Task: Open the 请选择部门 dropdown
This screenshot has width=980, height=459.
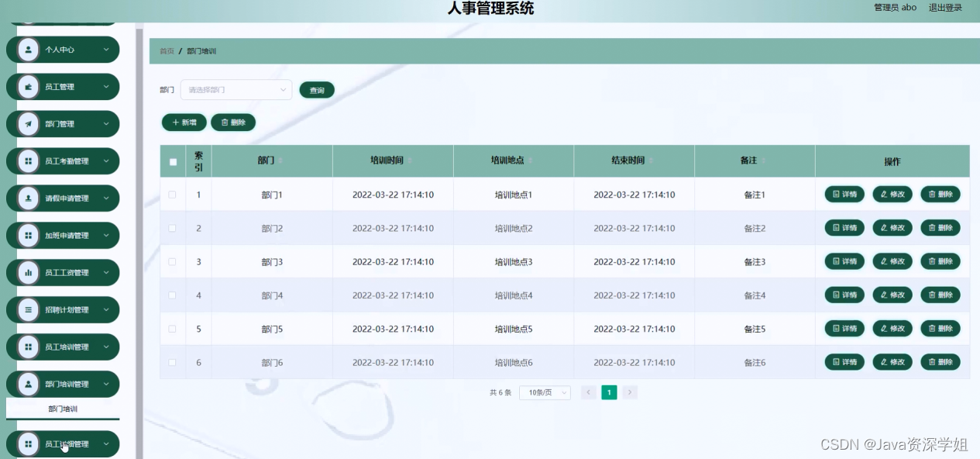Action: coord(236,90)
